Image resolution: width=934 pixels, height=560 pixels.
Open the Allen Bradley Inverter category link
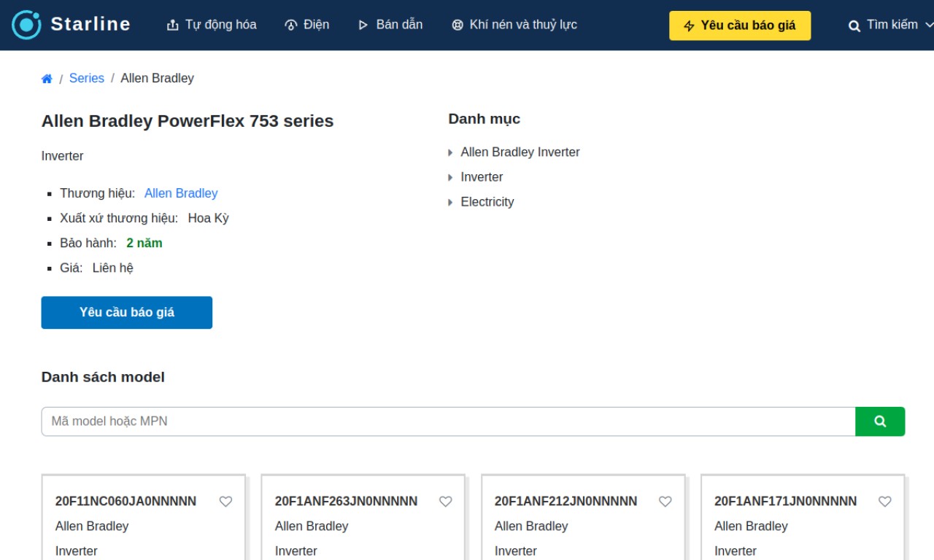pos(520,152)
